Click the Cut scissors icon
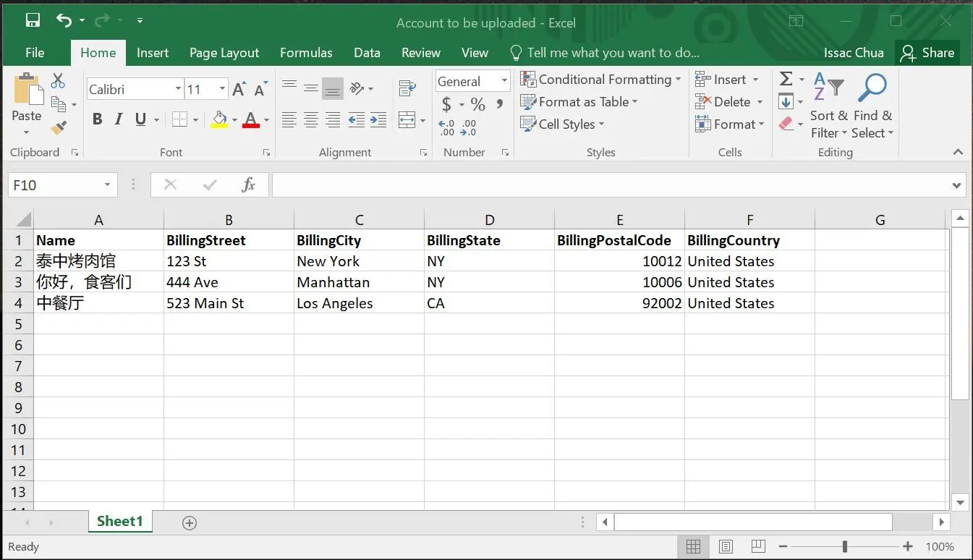The image size is (973, 560). point(58,80)
